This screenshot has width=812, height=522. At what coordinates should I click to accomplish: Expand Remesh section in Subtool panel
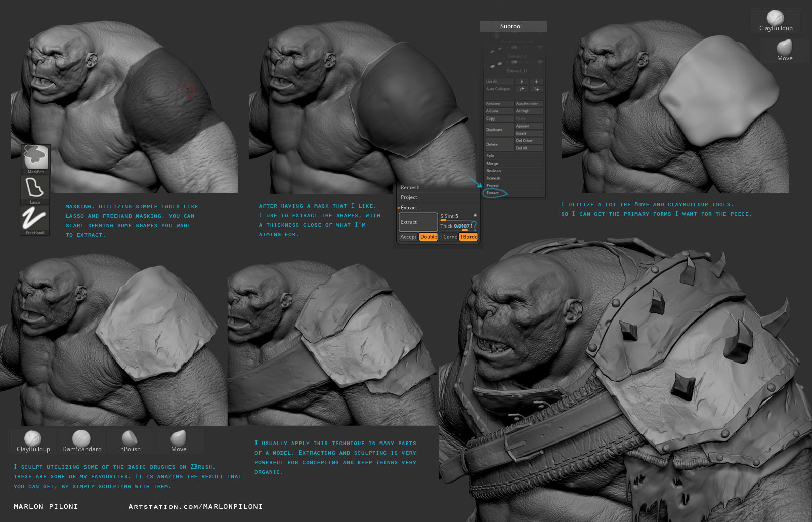[x=515, y=178]
